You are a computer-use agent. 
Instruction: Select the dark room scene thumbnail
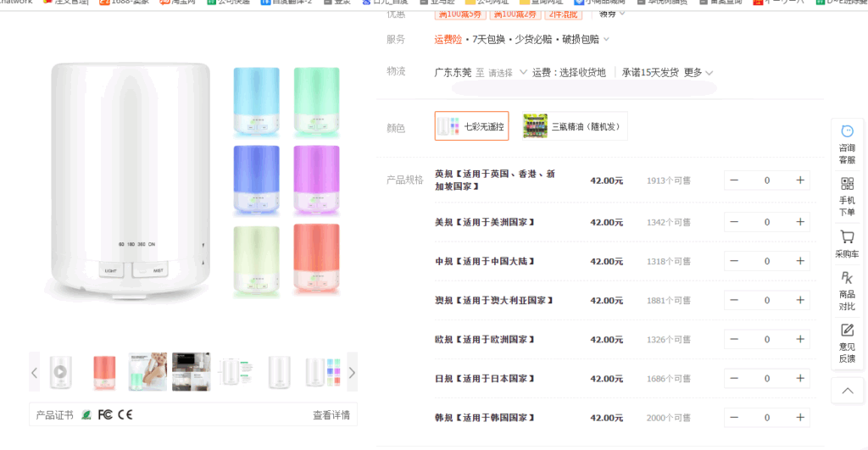(192, 372)
